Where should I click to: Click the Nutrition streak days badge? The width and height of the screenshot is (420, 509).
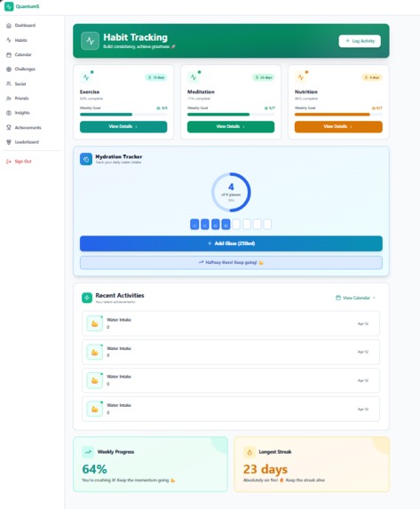click(x=372, y=77)
